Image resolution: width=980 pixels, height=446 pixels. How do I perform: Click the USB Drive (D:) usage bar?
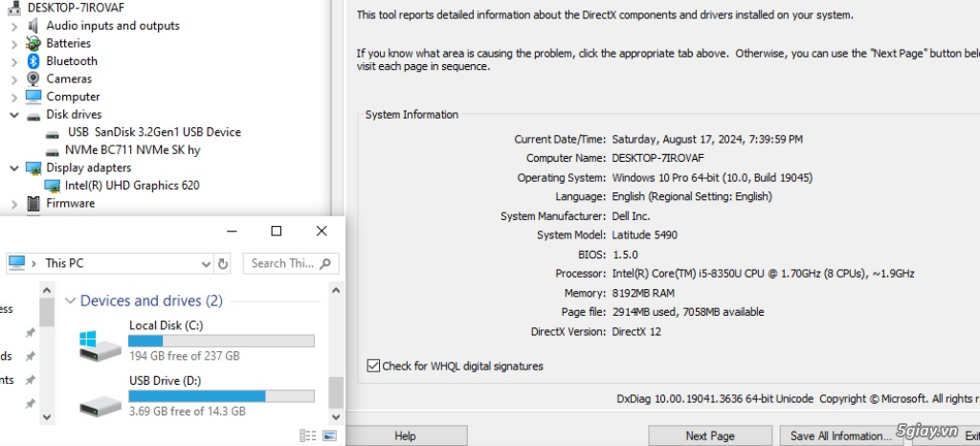click(221, 396)
